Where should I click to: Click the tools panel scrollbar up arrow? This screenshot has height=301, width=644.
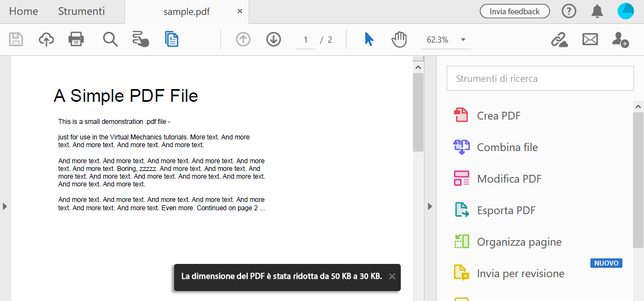638,106
